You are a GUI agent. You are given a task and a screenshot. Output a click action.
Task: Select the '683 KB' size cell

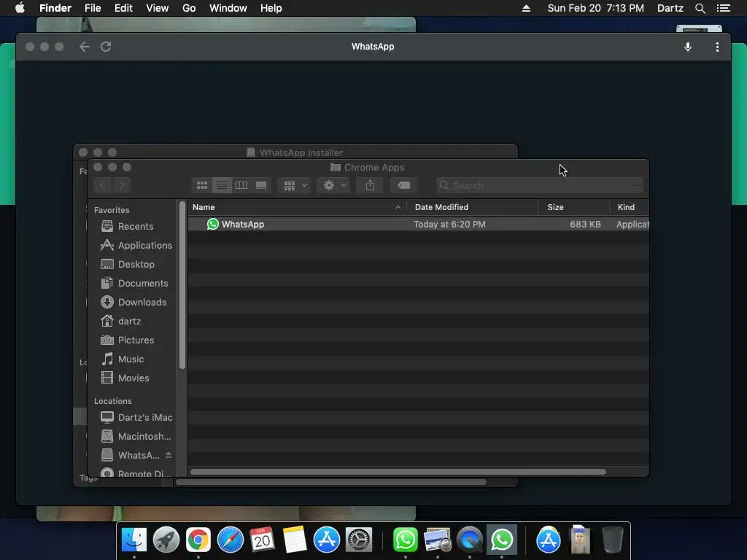click(x=585, y=225)
